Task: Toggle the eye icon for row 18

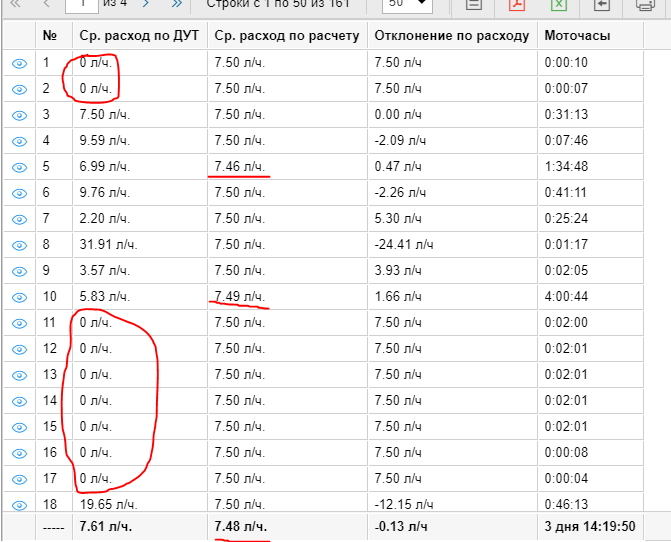Action: point(19,504)
